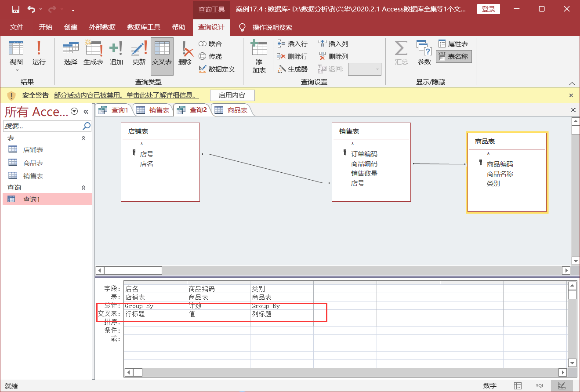Image resolution: width=580 pixels, height=392 pixels.
Task: Open the 查询1 document tab
Action: [x=113, y=110]
